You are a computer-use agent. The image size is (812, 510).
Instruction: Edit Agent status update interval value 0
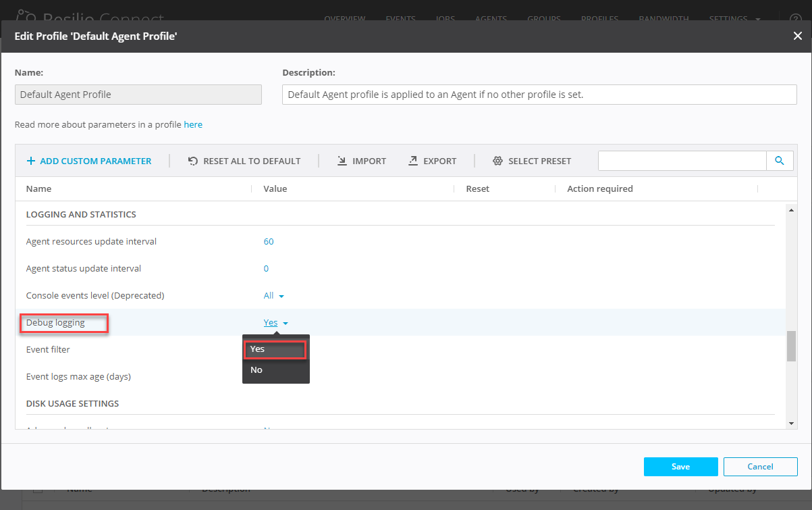tap(266, 269)
